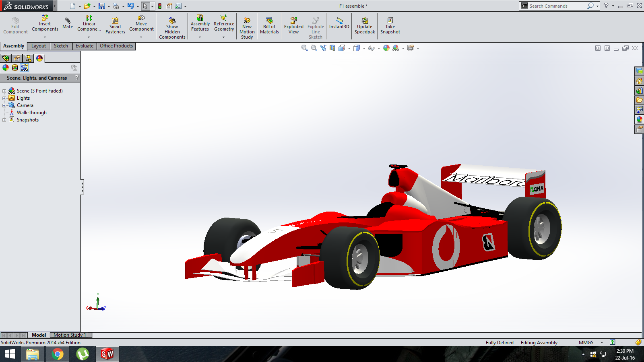Click Reference Geometry tool

pyautogui.click(x=224, y=23)
